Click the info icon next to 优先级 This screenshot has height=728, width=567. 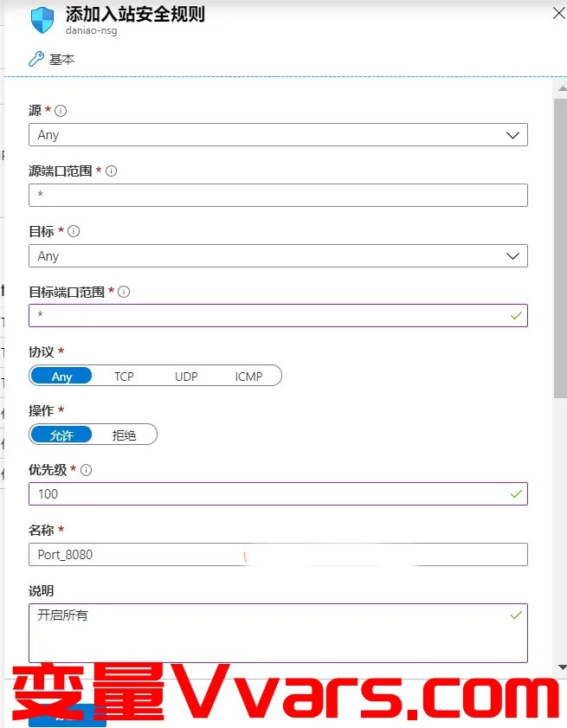coord(86,470)
